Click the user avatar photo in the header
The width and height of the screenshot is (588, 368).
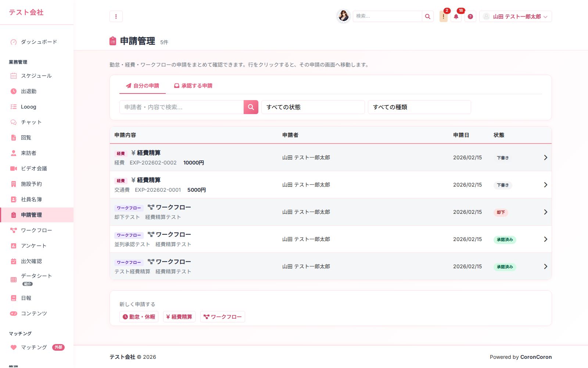coord(344,16)
